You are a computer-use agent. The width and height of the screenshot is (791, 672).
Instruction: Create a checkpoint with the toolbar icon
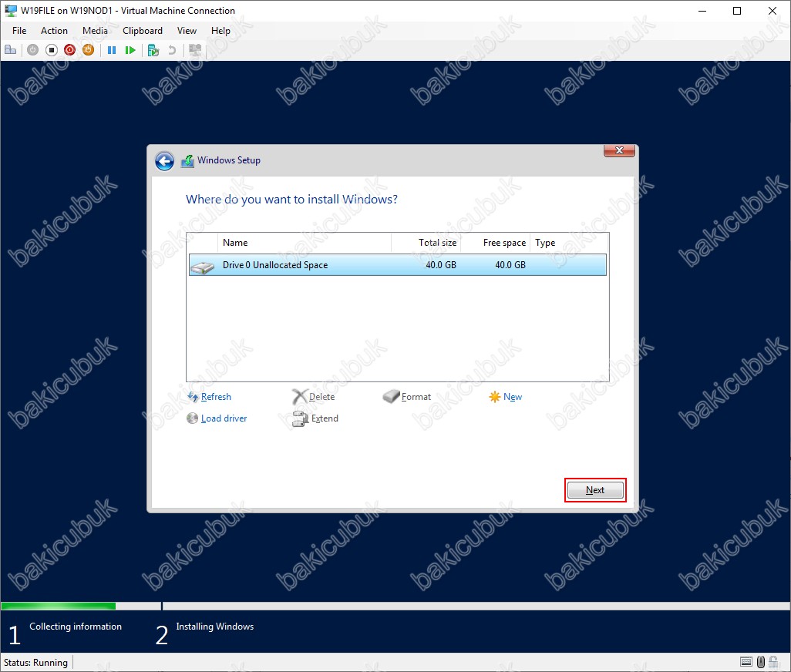pyautogui.click(x=153, y=50)
